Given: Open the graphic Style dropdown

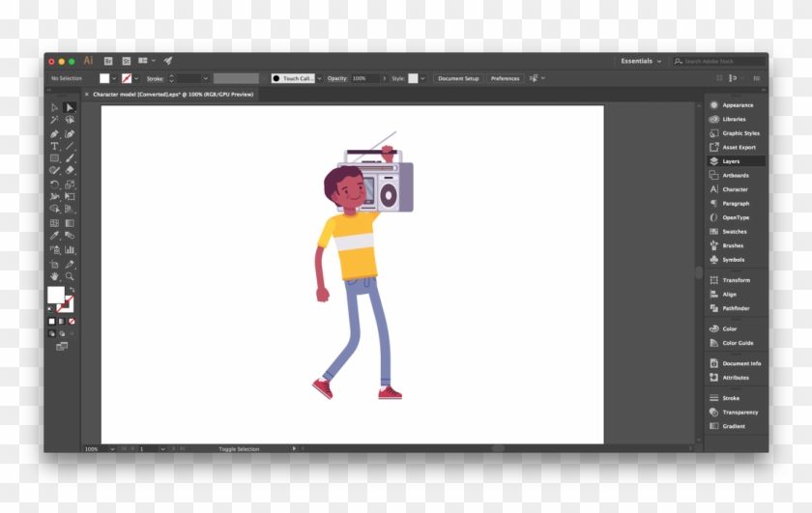Looking at the screenshot, I should [x=422, y=78].
